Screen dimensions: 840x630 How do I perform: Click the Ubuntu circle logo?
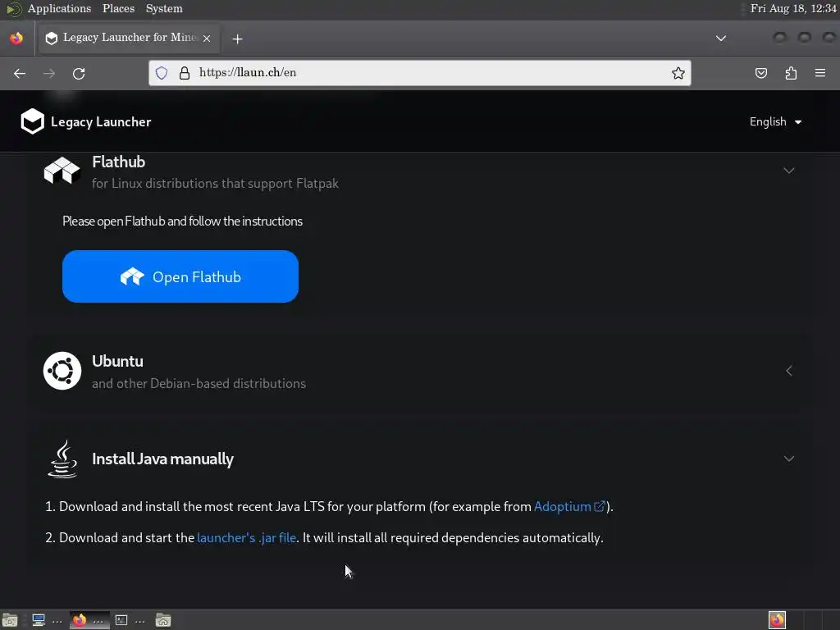coord(62,371)
